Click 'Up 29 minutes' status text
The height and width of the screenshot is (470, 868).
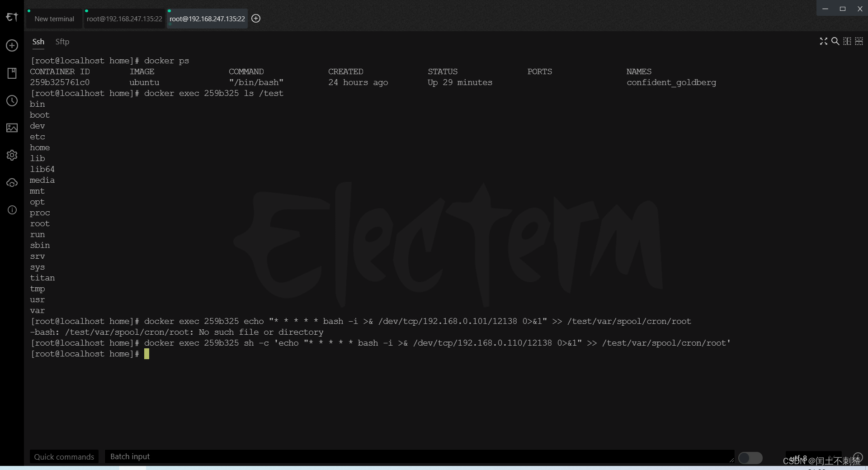460,82
